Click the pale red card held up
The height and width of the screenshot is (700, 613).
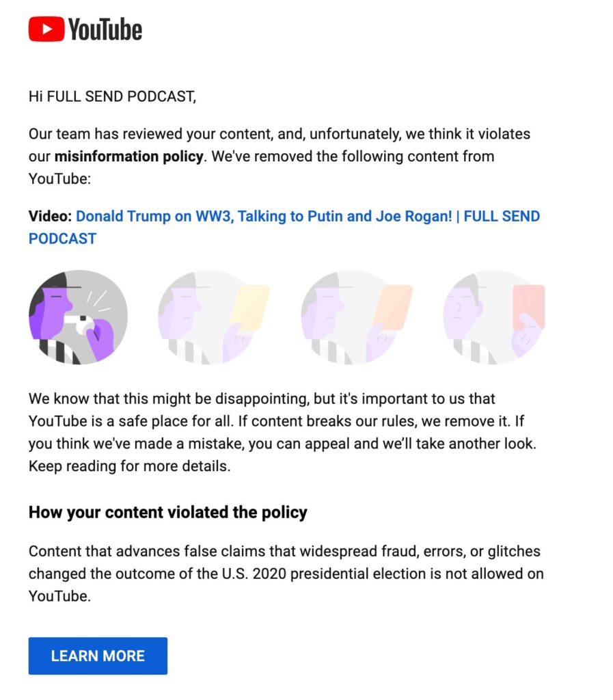point(529,306)
